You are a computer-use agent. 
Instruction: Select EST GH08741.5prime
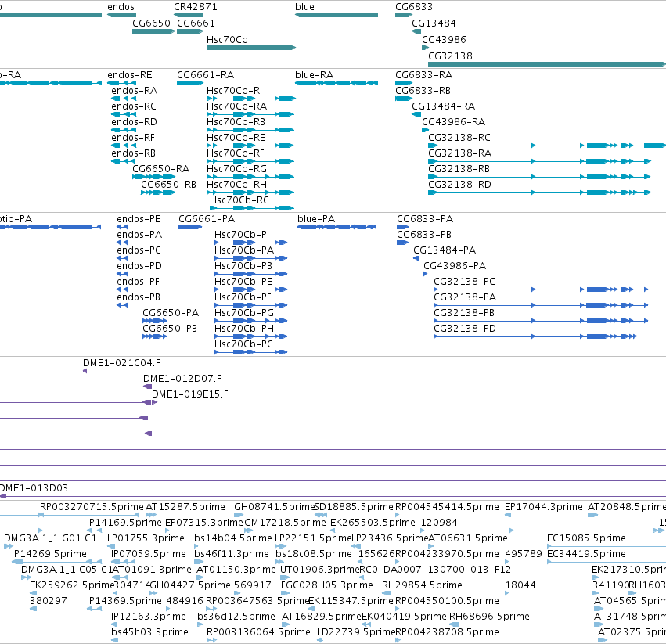click(275, 507)
